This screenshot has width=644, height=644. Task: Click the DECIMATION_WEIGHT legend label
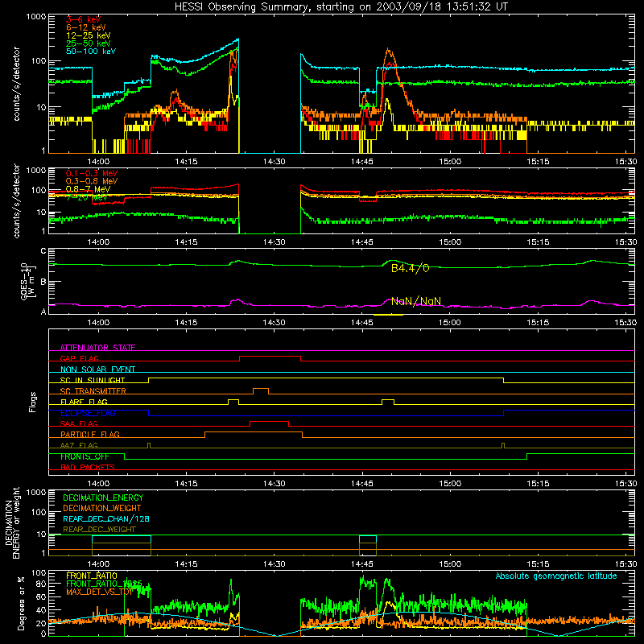[x=102, y=508]
